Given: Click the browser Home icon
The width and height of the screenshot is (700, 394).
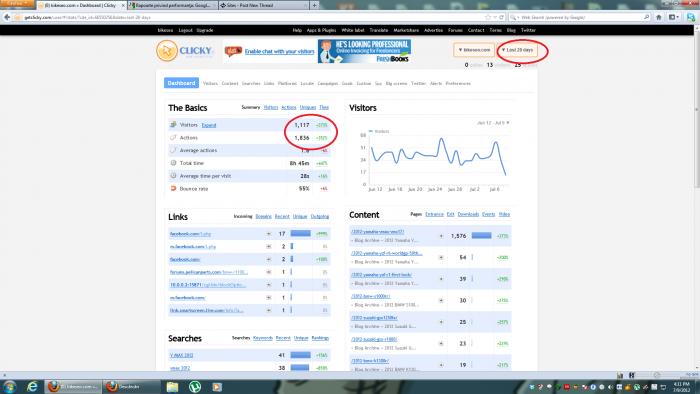Looking at the screenshot, I should pyautogui.click(x=659, y=17).
